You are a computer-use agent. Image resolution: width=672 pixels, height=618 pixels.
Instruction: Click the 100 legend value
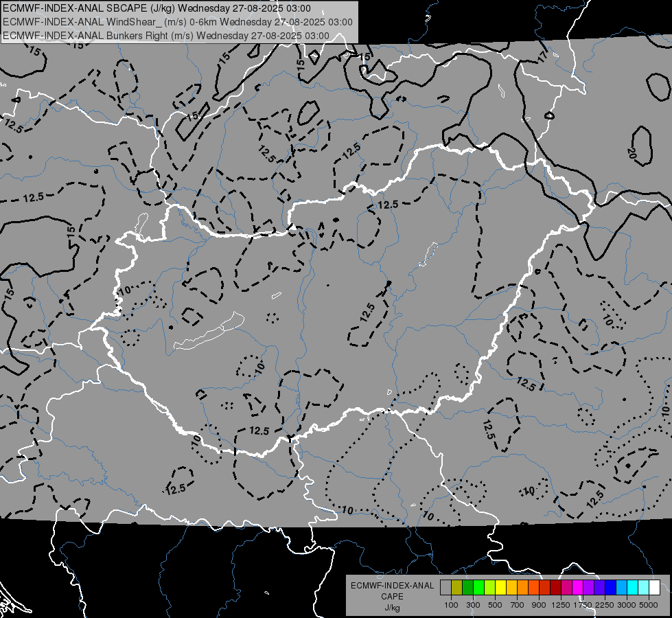click(x=451, y=605)
